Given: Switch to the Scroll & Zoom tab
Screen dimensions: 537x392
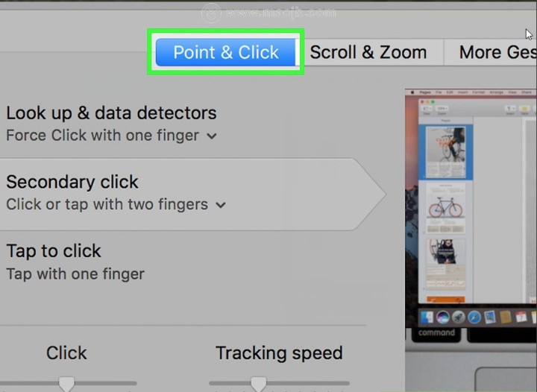Looking at the screenshot, I should [368, 52].
